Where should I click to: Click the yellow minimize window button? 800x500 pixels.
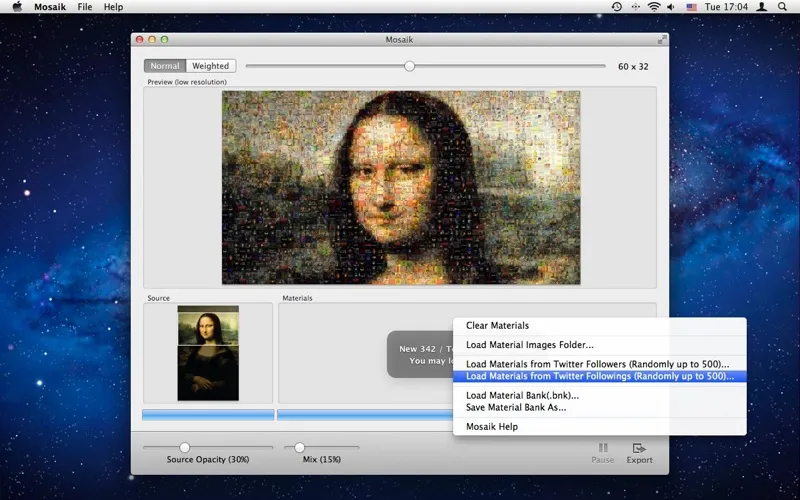click(152, 39)
